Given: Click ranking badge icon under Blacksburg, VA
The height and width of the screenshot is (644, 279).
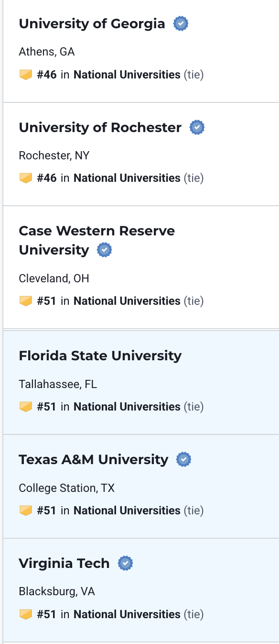Looking at the screenshot, I should (x=26, y=614).
